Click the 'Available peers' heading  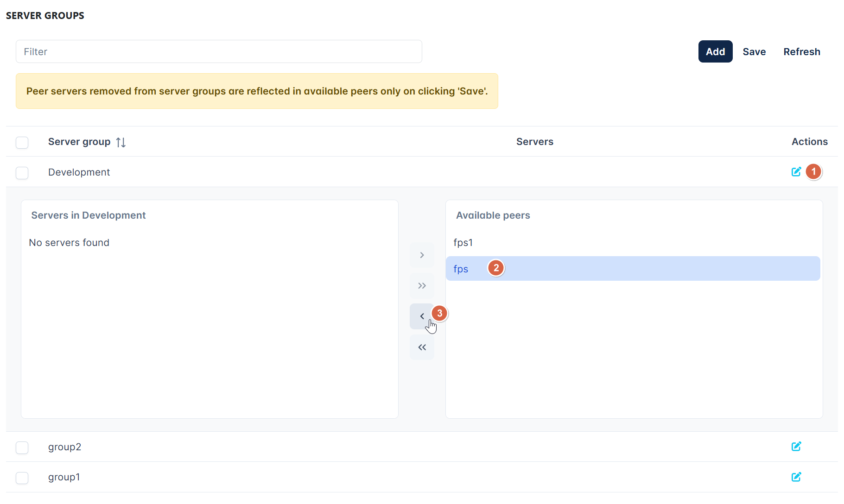[x=493, y=215]
